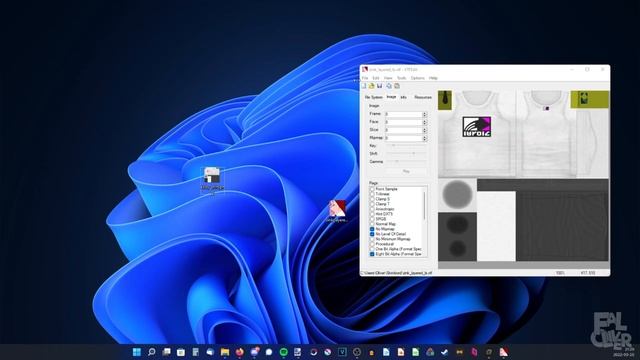Click the Shift slider track
This screenshot has height=360, width=640.
coord(407,154)
